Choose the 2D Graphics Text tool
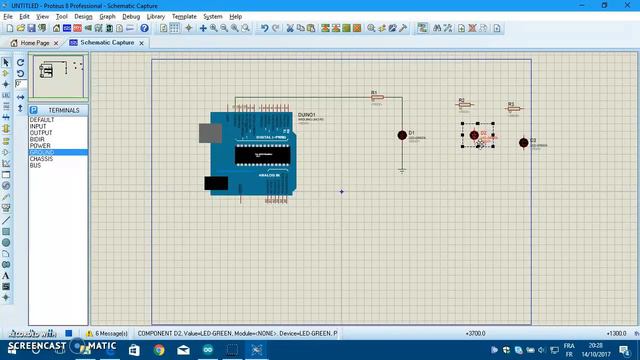 (x=6, y=276)
